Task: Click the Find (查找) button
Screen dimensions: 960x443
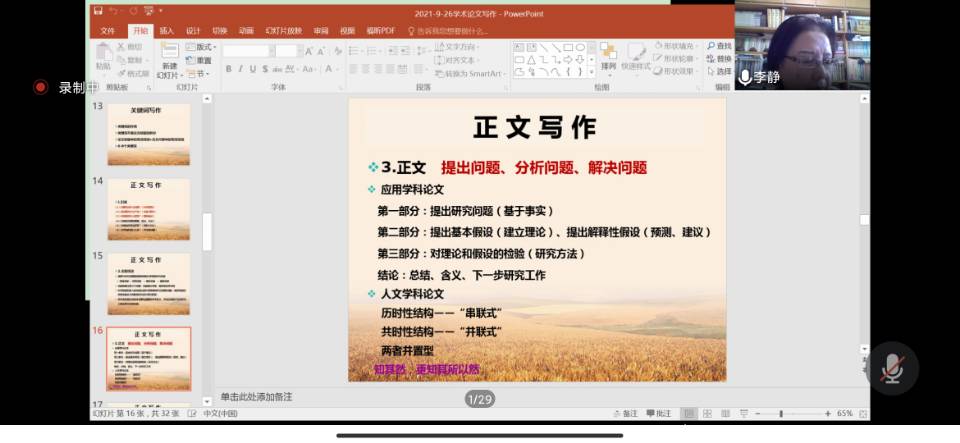Action: (x=718, y=46)
